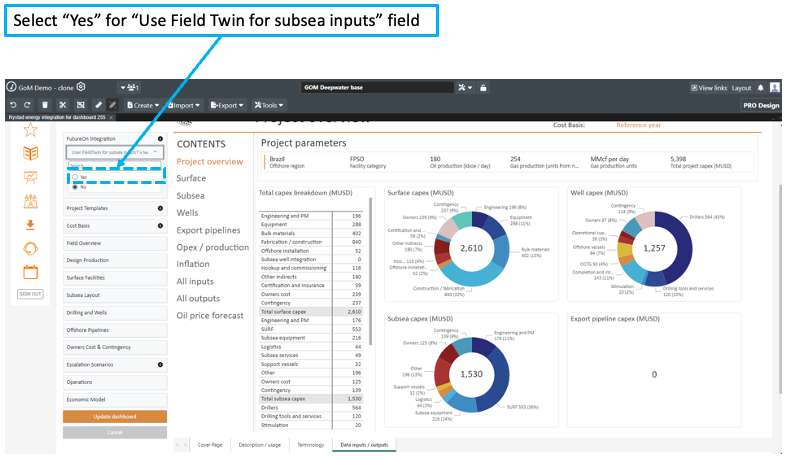Click the first pencil edit icon
This screenshot has height=457, width=787.
98,105
